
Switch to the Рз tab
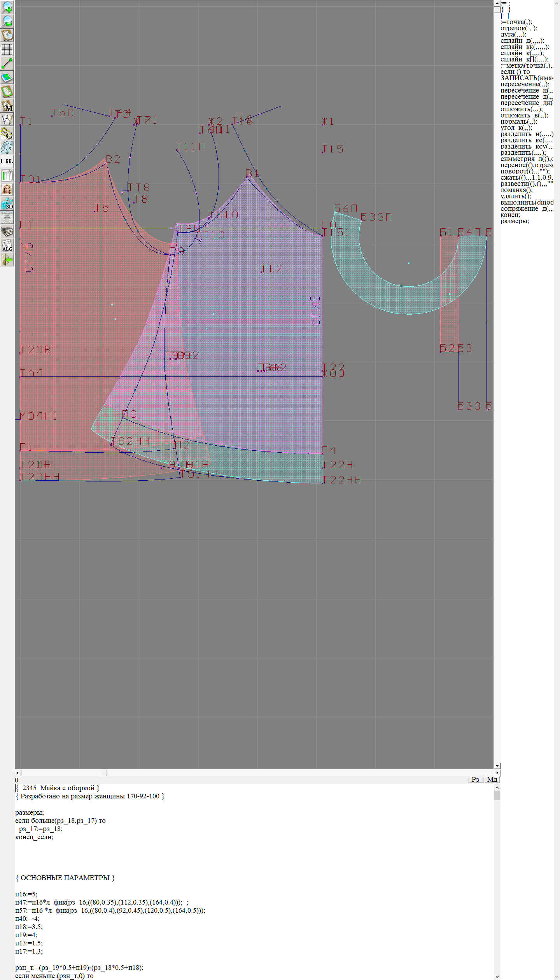(x=475, y=779)
